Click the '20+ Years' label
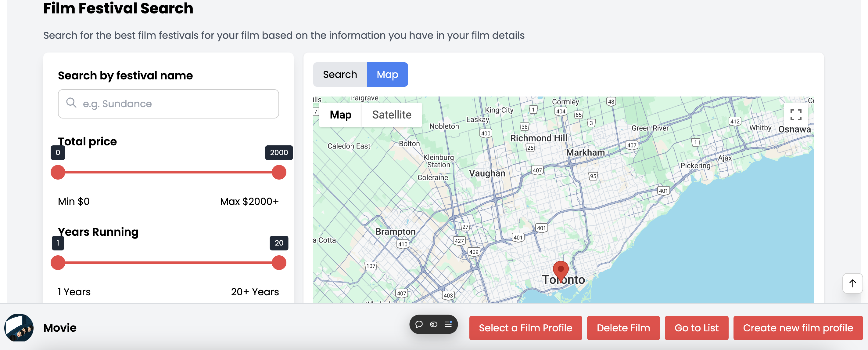Screen dimensions: 868x350 255,292
